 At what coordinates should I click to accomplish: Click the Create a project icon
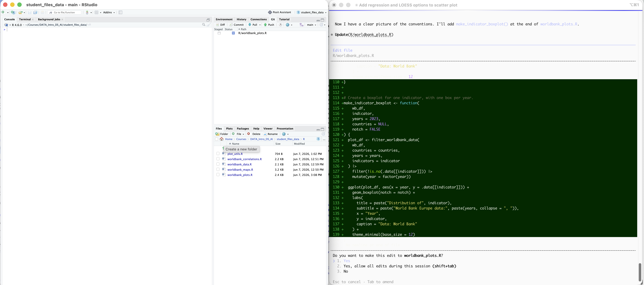click(x=13, y=12)
